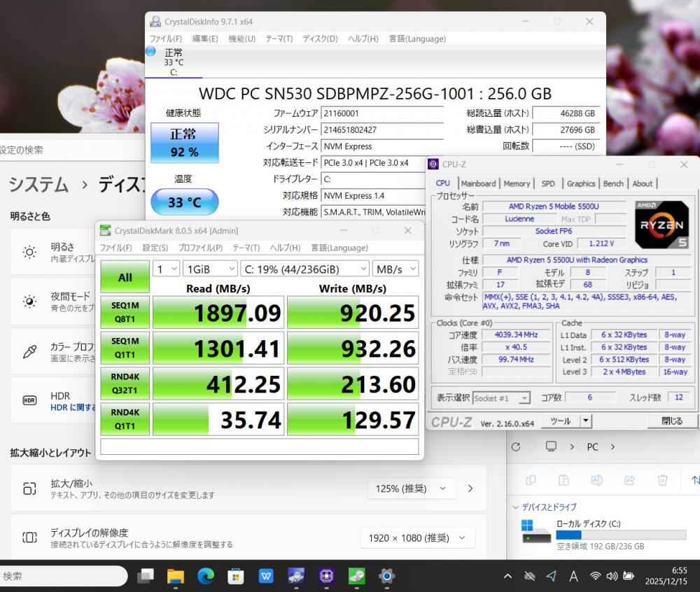Click the blue 正常 92% health status box
This screenshot has height=592, width=700.
pyautogui.click(x=184, y=142)
